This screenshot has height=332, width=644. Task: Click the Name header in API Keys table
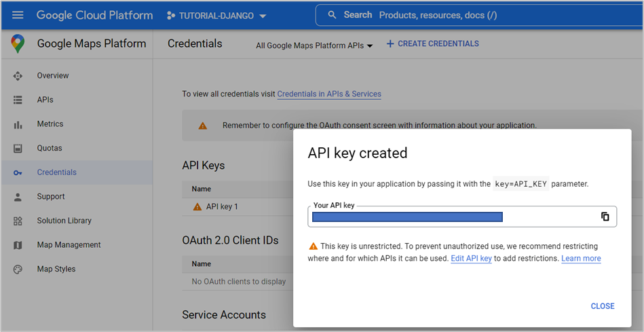point(202,189)
